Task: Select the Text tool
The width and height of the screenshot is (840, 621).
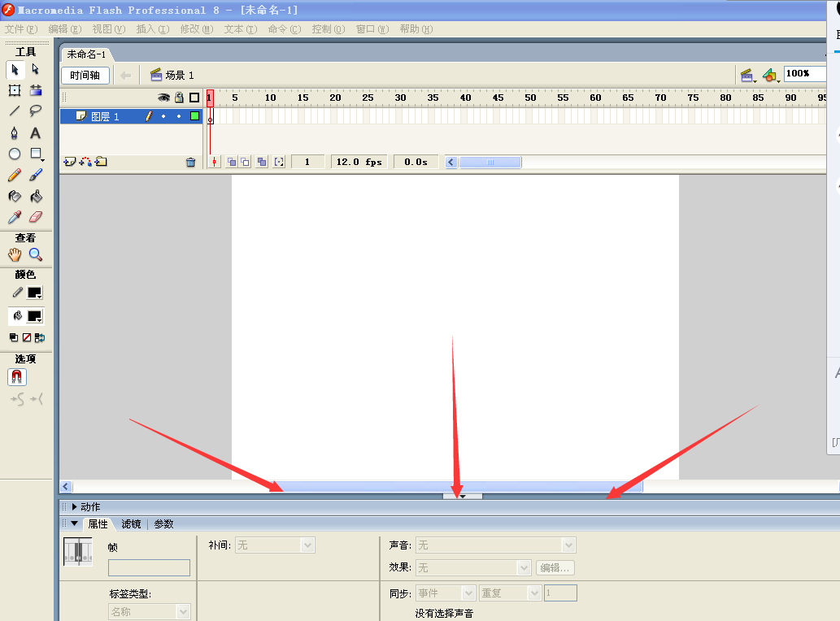Action: pyautogui.click(x=36, y=132)
